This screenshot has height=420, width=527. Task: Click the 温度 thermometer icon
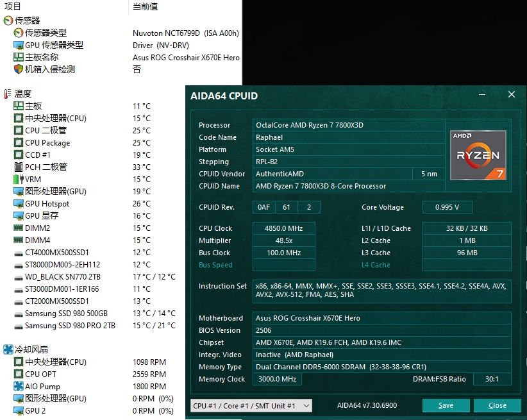8,94
